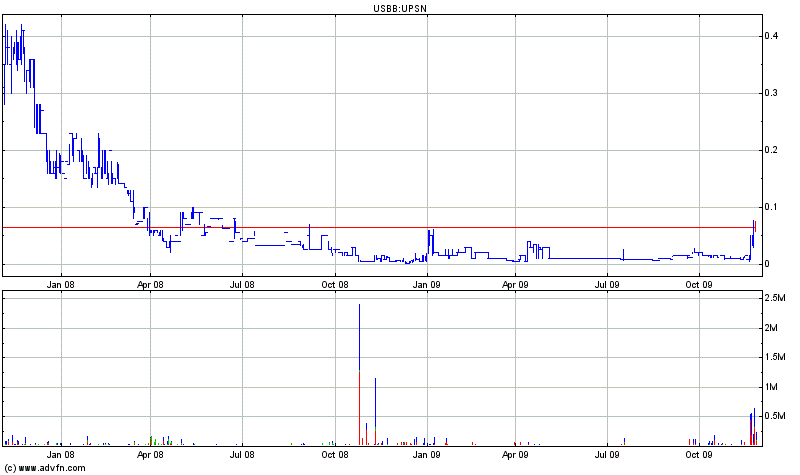Screen dimensions: 800x475
Task: Select the 1.5M volume axis label
Action: coord(775,357)
